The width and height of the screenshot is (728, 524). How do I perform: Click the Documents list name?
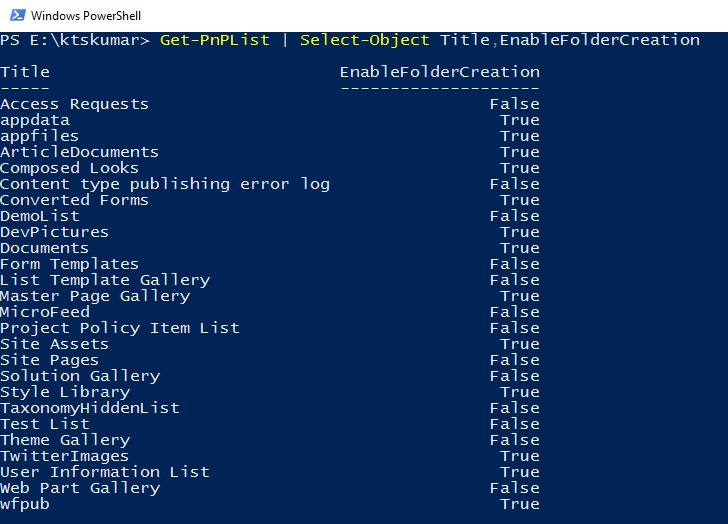pyautogui.click(x=45, y=248)
